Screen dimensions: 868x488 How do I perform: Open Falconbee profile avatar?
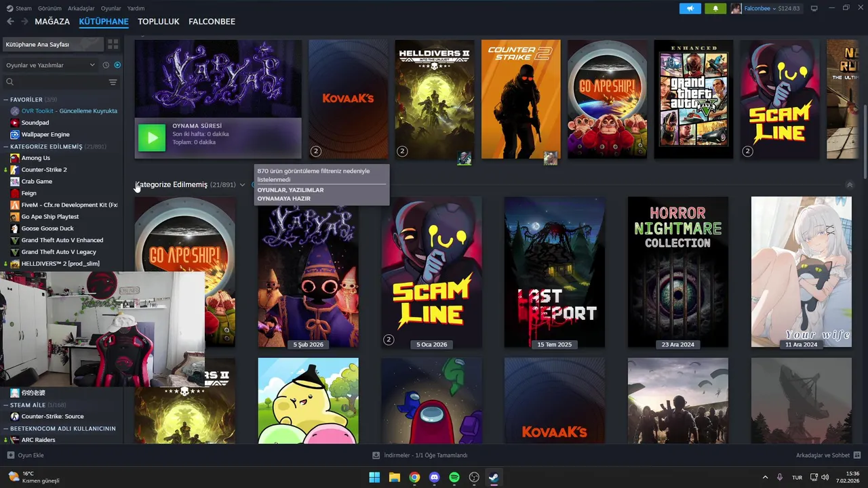point(736,8)
